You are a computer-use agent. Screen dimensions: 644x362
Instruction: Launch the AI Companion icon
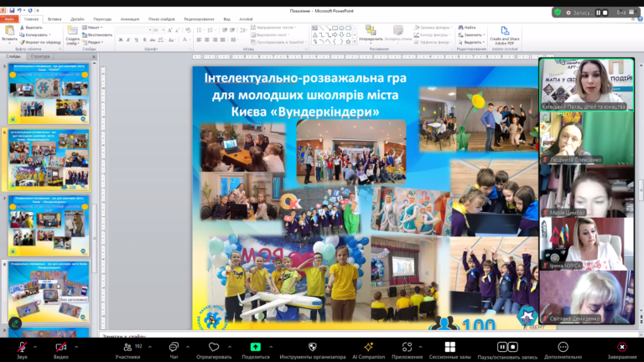pos(368,347)
